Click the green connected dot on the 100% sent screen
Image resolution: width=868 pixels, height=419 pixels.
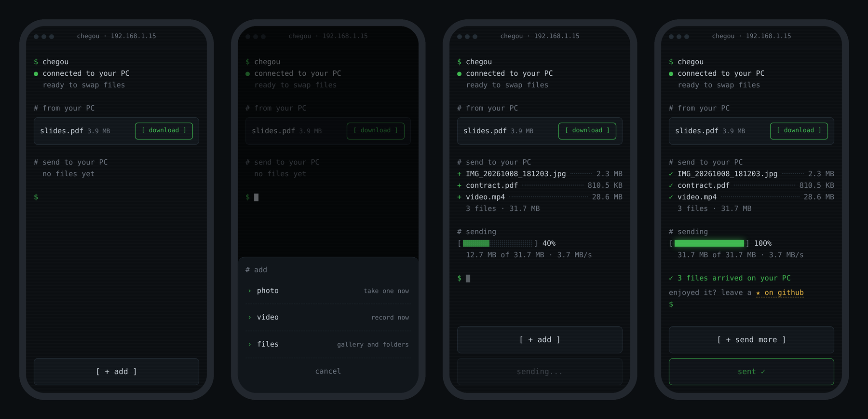[671, 74]
